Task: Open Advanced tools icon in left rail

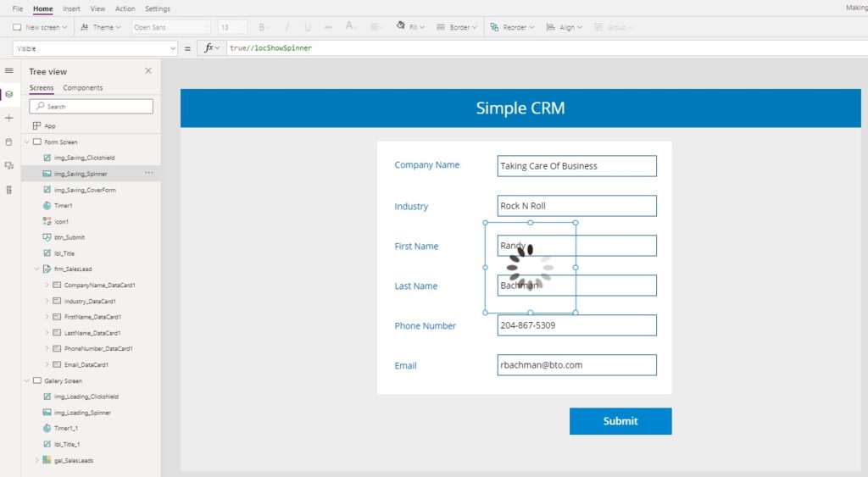Action: coord(8,190)
